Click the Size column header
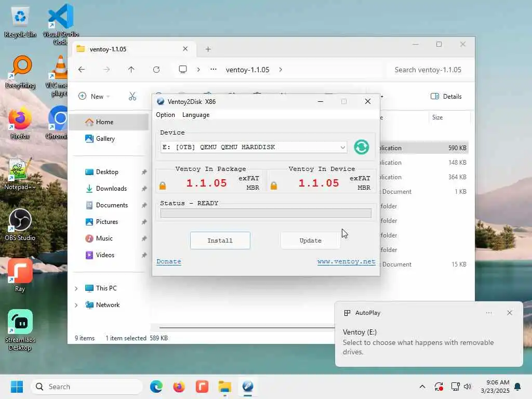Screen dimensions: 532x399 point(449,117)
